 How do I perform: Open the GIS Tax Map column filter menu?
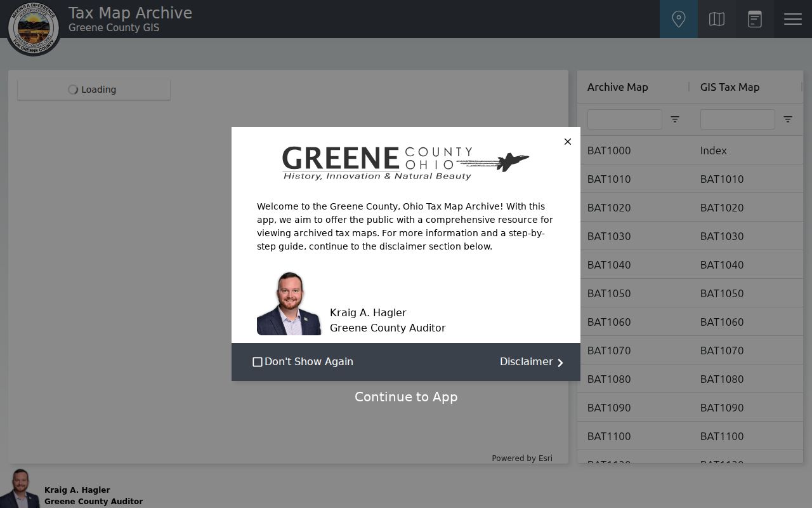[x=788, y=119]
